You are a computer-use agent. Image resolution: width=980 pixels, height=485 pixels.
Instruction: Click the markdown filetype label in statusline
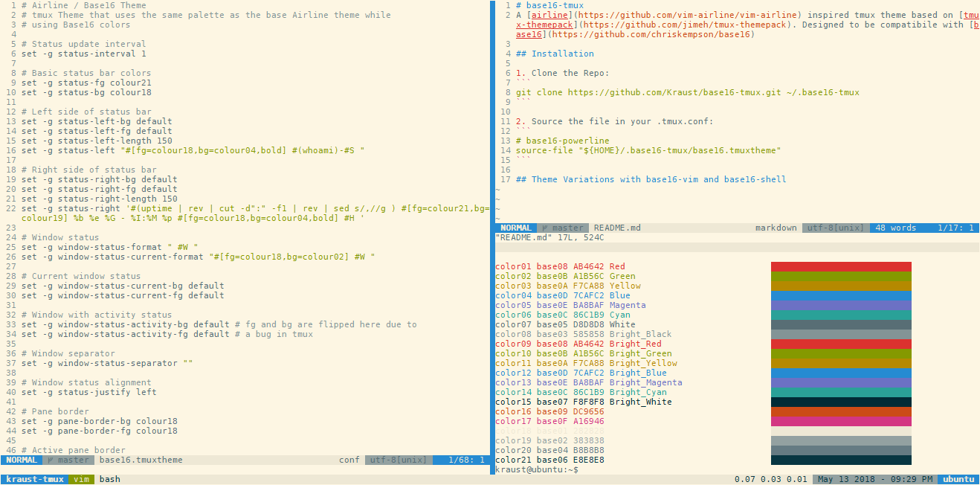776,228
